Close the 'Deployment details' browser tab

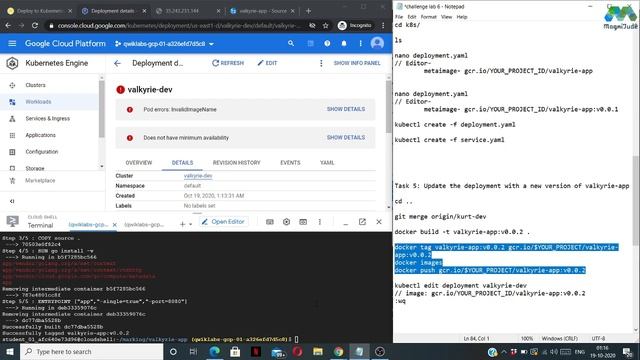pos(144,11)
